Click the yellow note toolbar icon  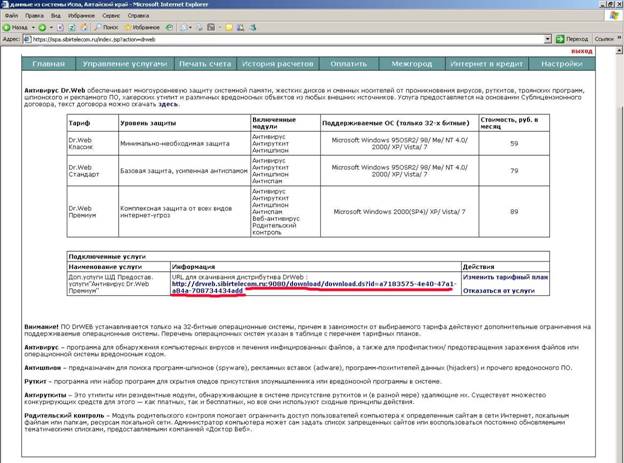[x=229, y=27]
